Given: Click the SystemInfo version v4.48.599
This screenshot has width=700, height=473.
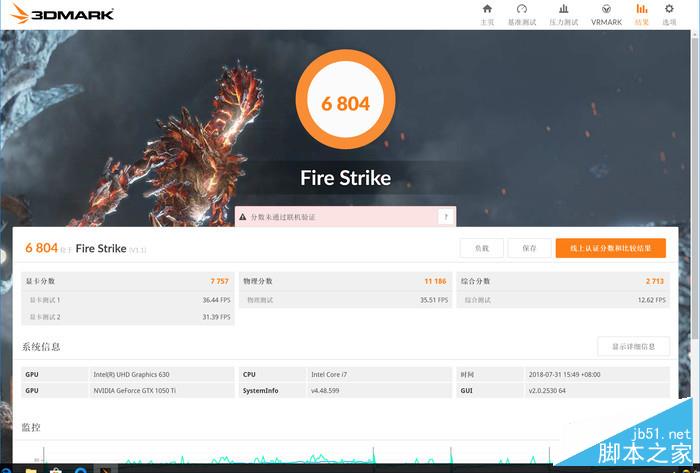Looking at the screenshot, I should (x=325, y=390).
